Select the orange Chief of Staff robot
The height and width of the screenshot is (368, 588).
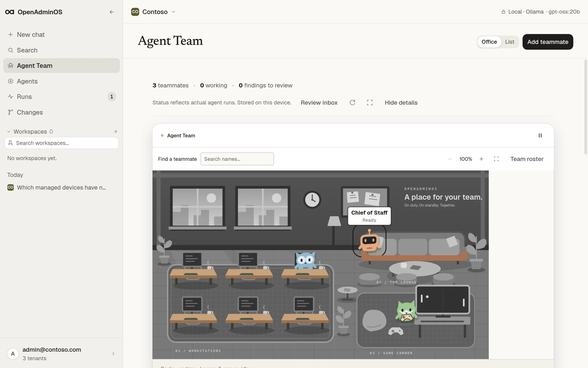[369, 241]
